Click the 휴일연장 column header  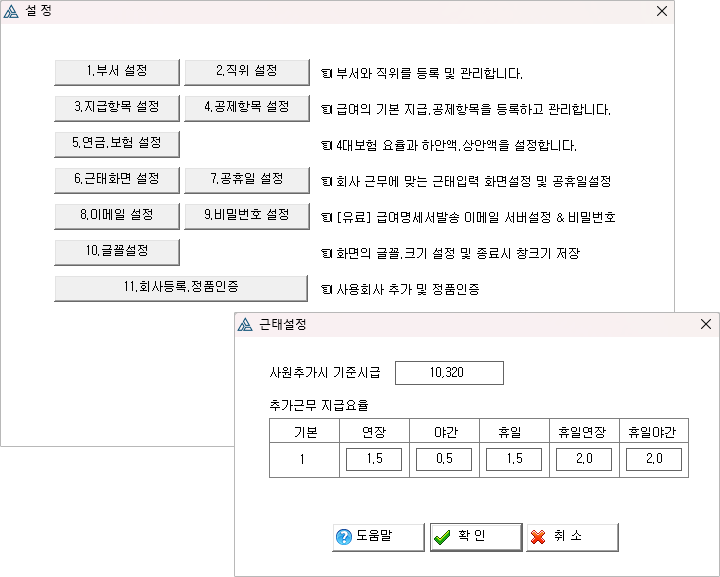tap(585, 431)
